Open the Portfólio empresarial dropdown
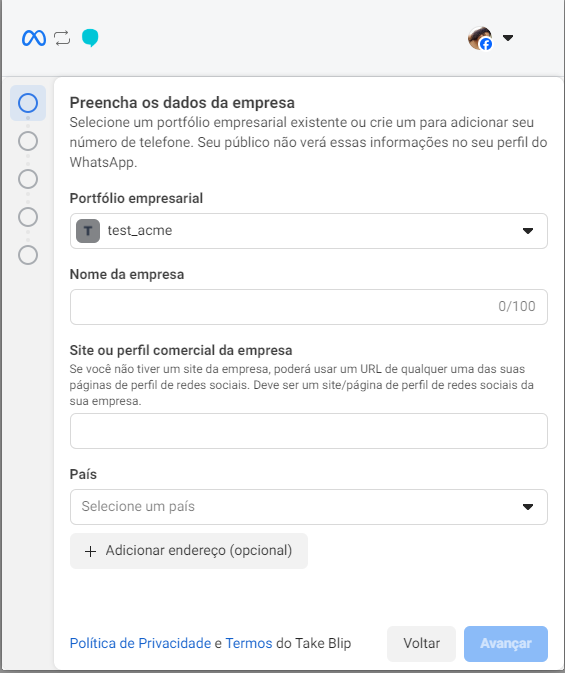The image size is (565, 673). [309, 231]
